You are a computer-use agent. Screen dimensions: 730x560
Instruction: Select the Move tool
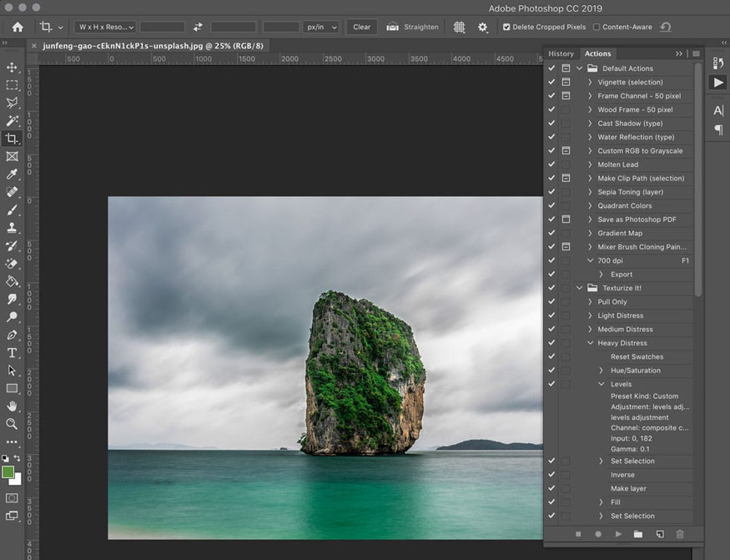[x=12, y=67]
